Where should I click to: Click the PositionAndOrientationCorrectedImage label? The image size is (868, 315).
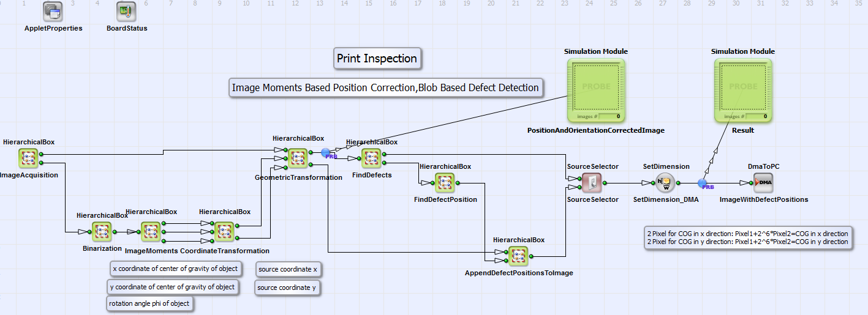[596, 130]
